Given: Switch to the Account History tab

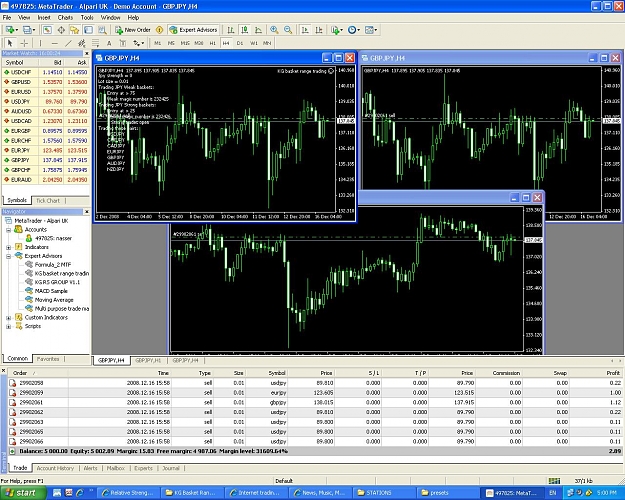Looking at the screenshot, I should pos(55,468).
